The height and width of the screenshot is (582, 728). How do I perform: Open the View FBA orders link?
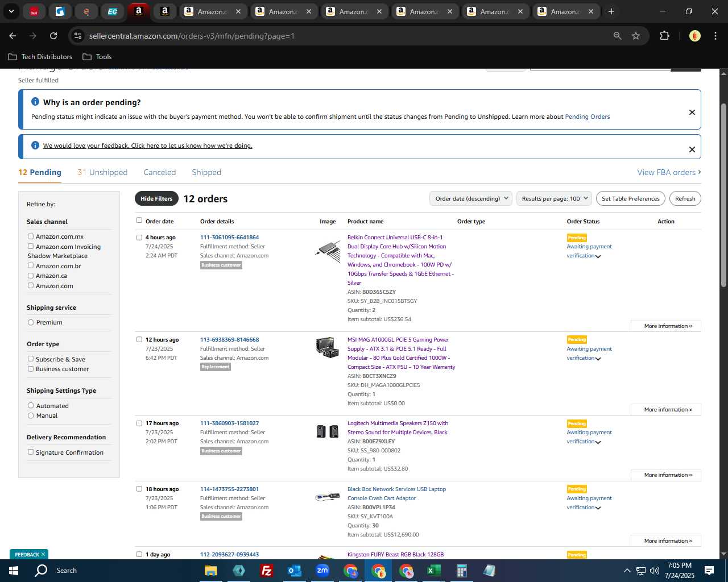point(669,172)
